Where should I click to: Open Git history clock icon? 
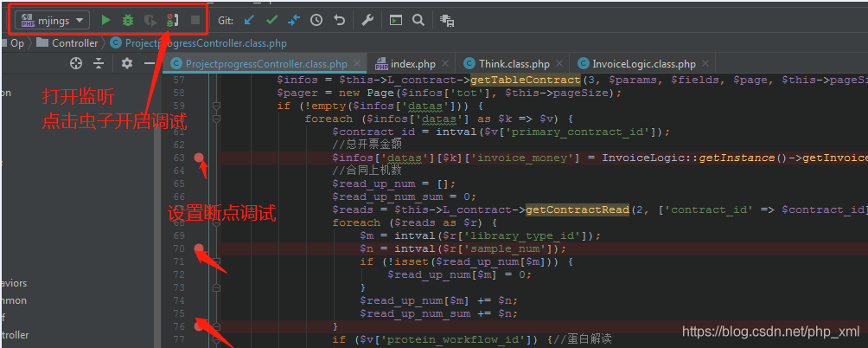[316, 20]
